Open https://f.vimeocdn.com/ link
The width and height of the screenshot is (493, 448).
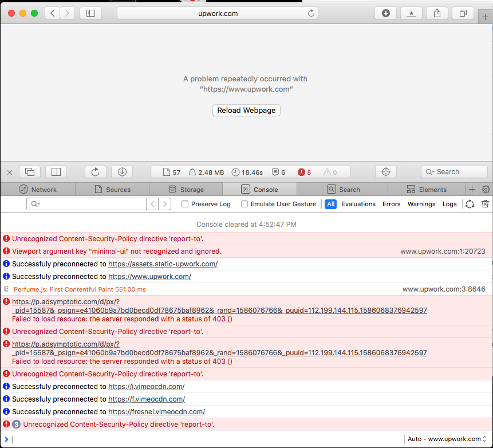coord(147,399)
